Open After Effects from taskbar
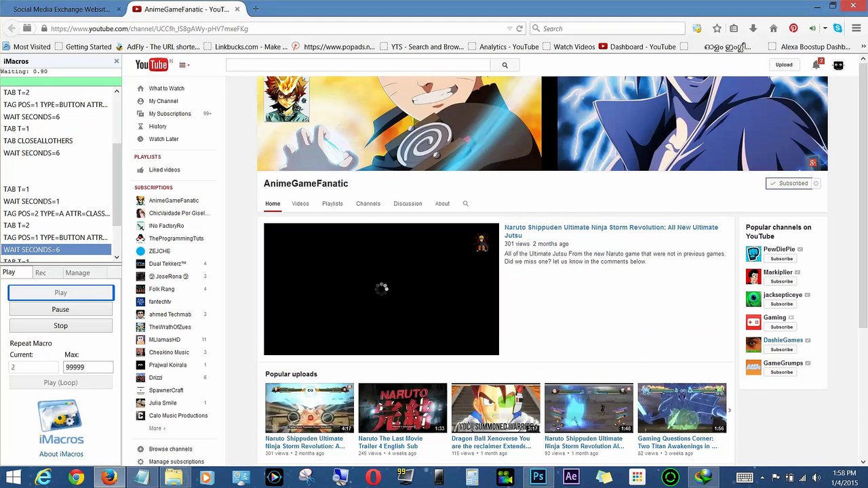868x488 pixels. tap(571, 477)
